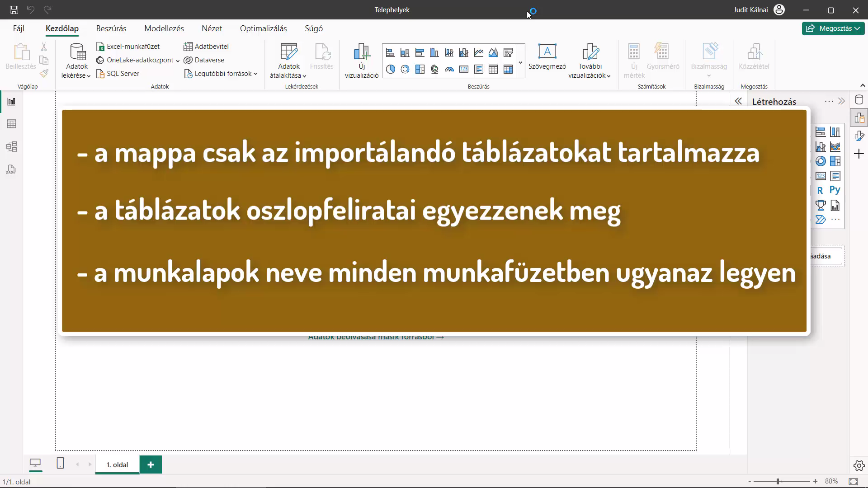Adjust the zoom slider handle
Image resolution: width=868 pixels, height=488 pixels.
pyautogui.click(x=778, y=482)
